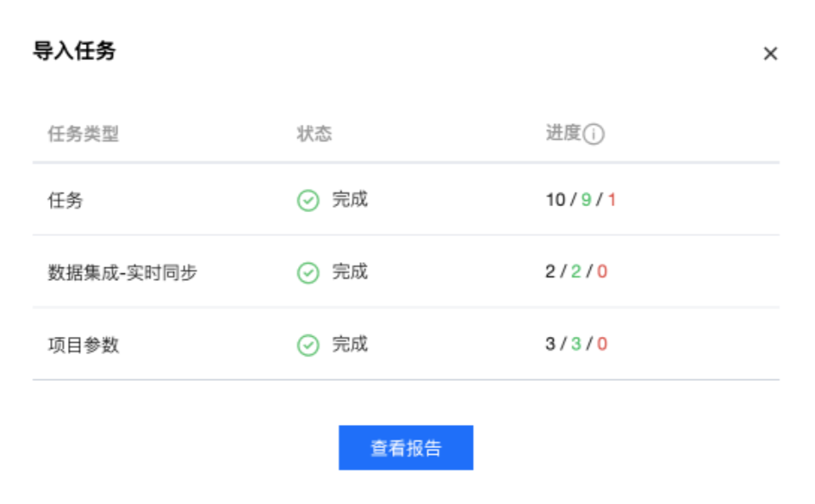The image size is (815, 504).
Task: Select the 任务 row label
Action: pos(65,200)
